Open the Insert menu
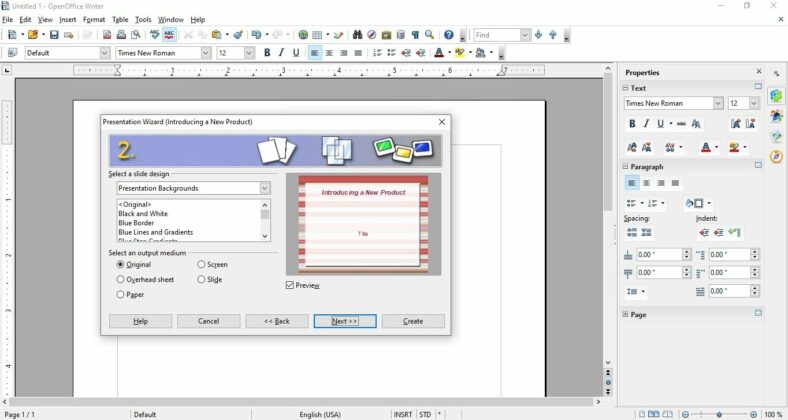The image size is (788, 420). coord(68,20)
